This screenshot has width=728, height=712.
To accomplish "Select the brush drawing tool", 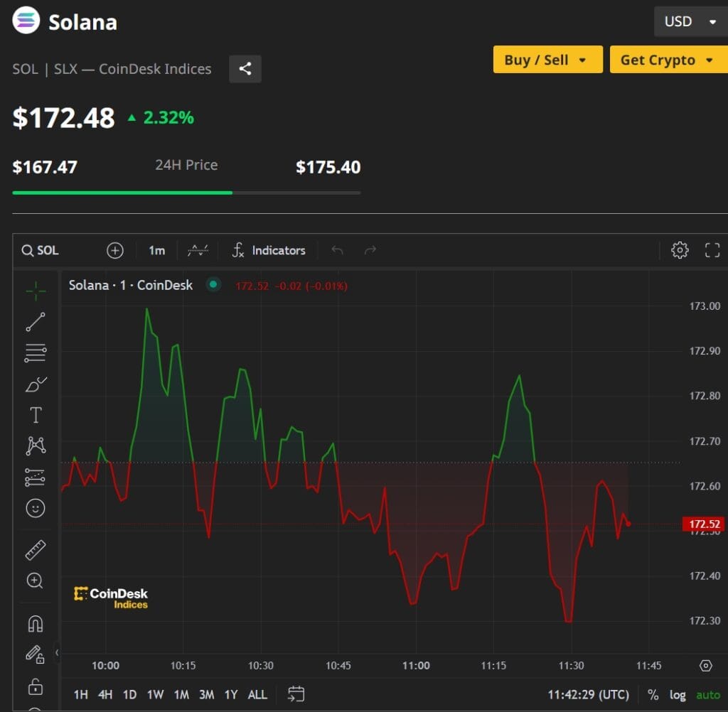I will (36, 384).
